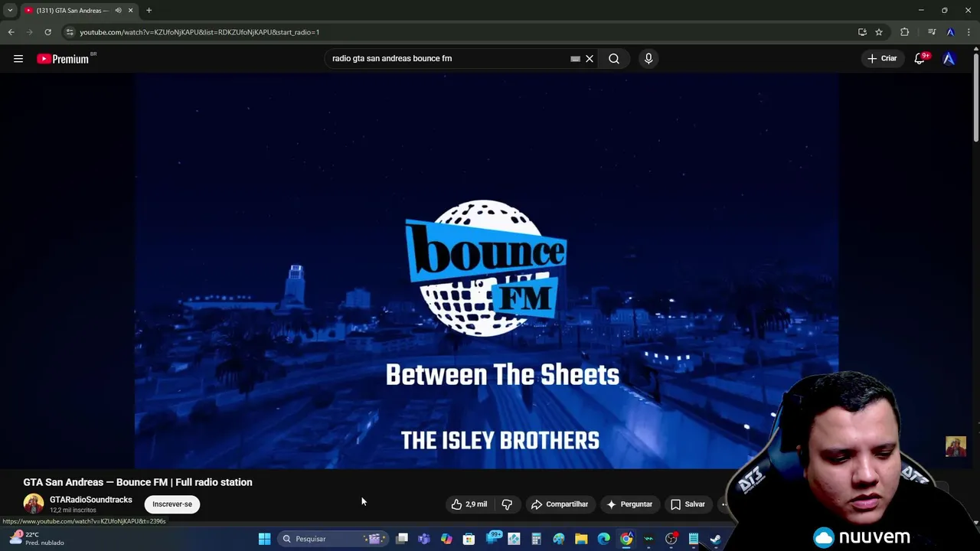Viewport: 980px width, 551px height.
Task: Click the Criar button
Action: [x=882, y=58]
